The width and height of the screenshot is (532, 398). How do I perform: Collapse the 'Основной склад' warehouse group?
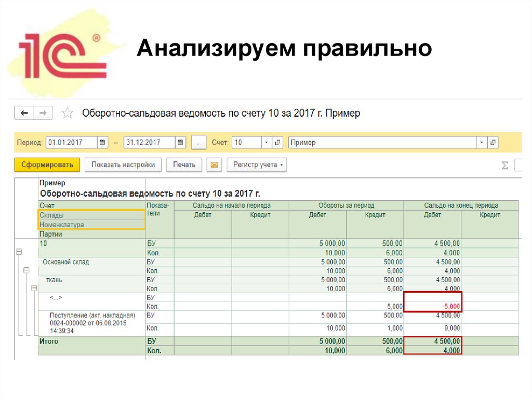point(26,270)
